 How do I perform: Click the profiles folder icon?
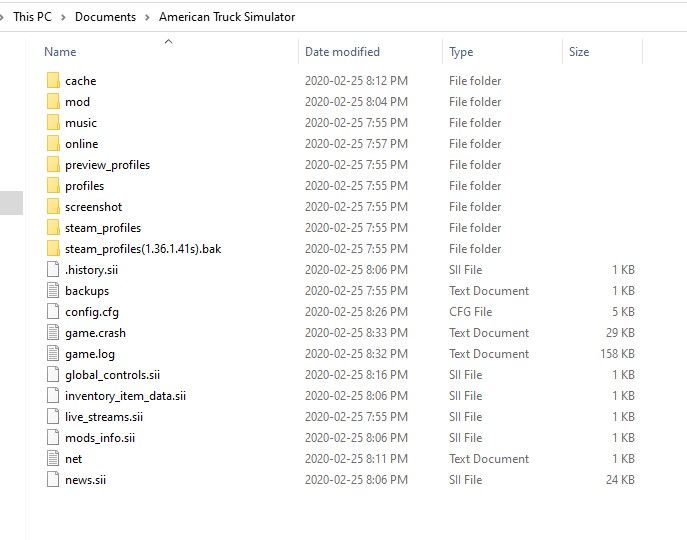[x=53, y=186]
